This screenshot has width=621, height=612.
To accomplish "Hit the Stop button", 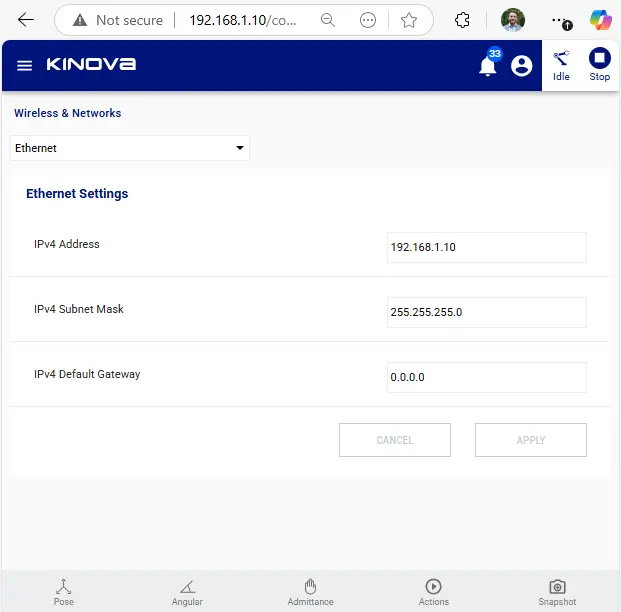I will point(600,65).
